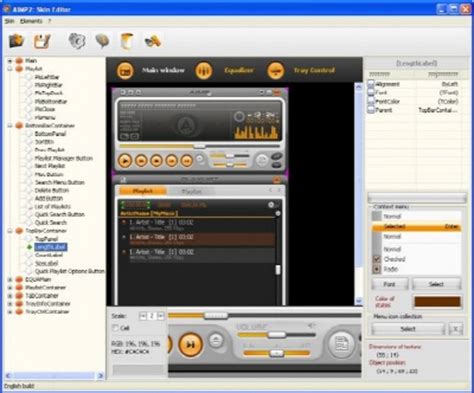
Task: Expand the Main tree node
Action: point(10,61)
